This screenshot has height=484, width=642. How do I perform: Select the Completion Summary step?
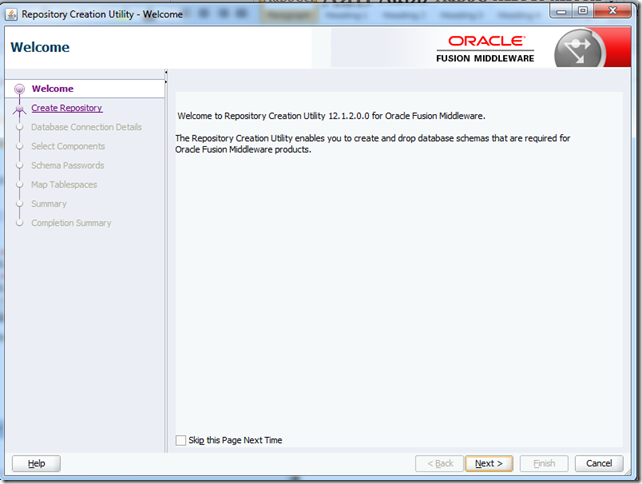71,223
